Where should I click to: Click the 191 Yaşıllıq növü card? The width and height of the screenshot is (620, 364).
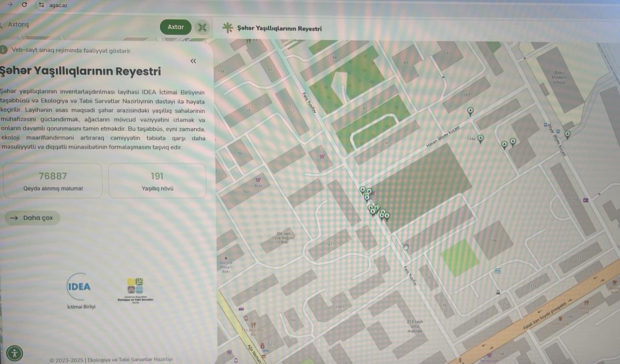click(157, 181)
